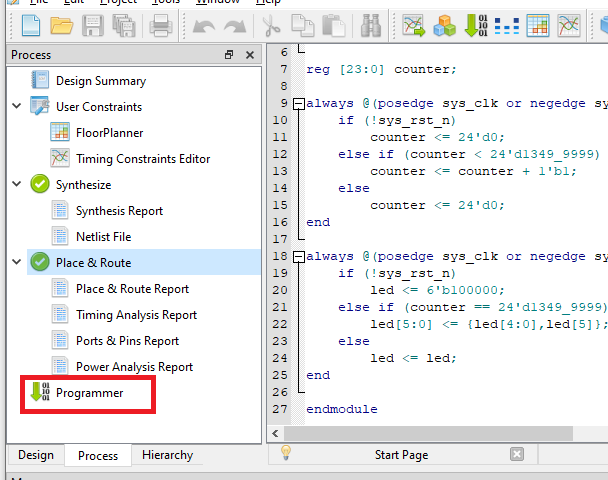Switch to the Hierarchy tab

(x=167, y=455)
